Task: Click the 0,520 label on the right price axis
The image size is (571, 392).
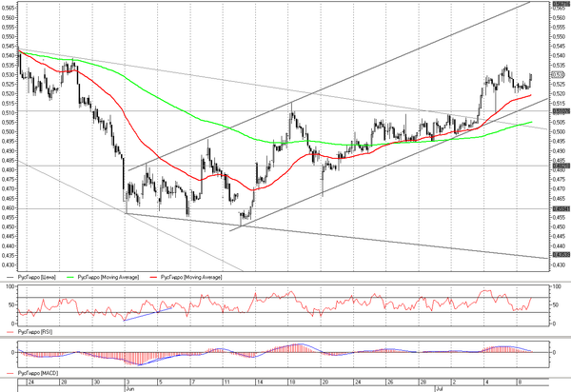Action: 559,93
